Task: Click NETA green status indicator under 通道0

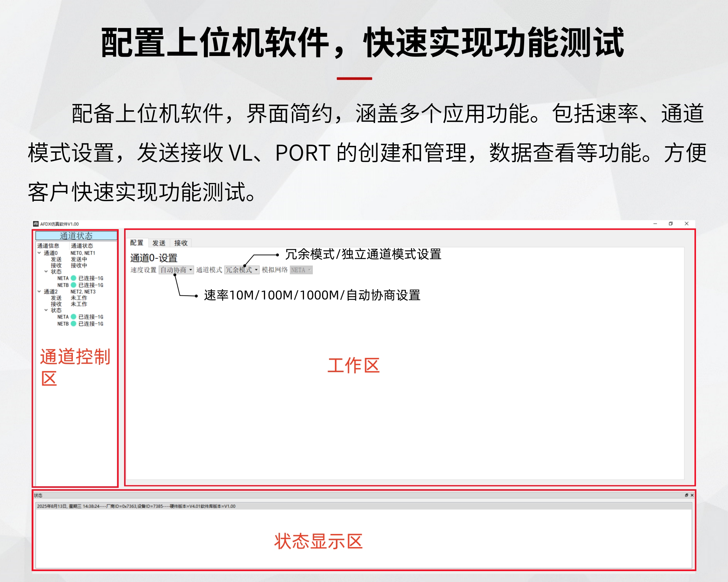Action: [x=74, y=278]
